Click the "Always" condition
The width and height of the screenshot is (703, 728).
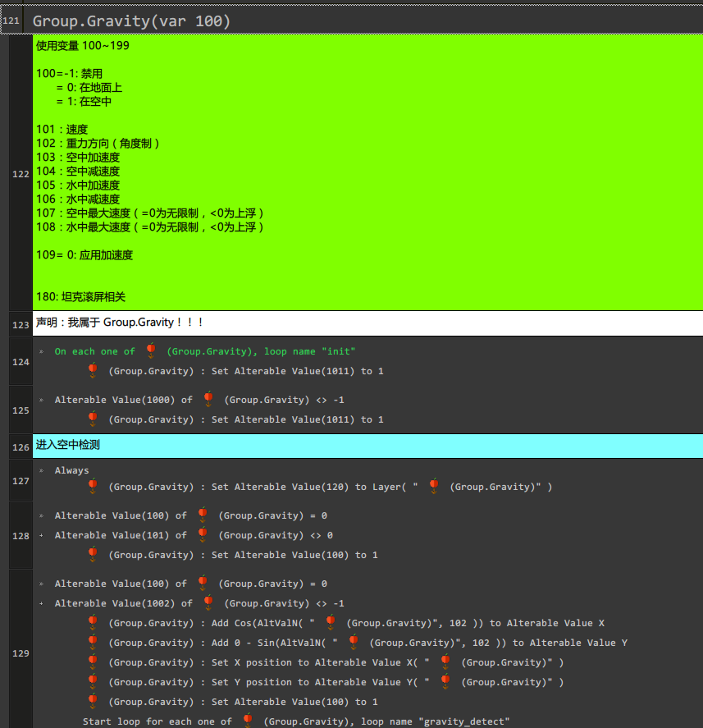[x=72, y=470]
